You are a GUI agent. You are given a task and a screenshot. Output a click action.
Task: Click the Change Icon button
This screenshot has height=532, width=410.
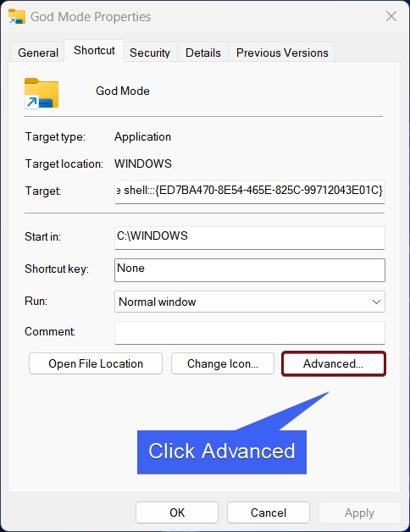tap(223, 363)
